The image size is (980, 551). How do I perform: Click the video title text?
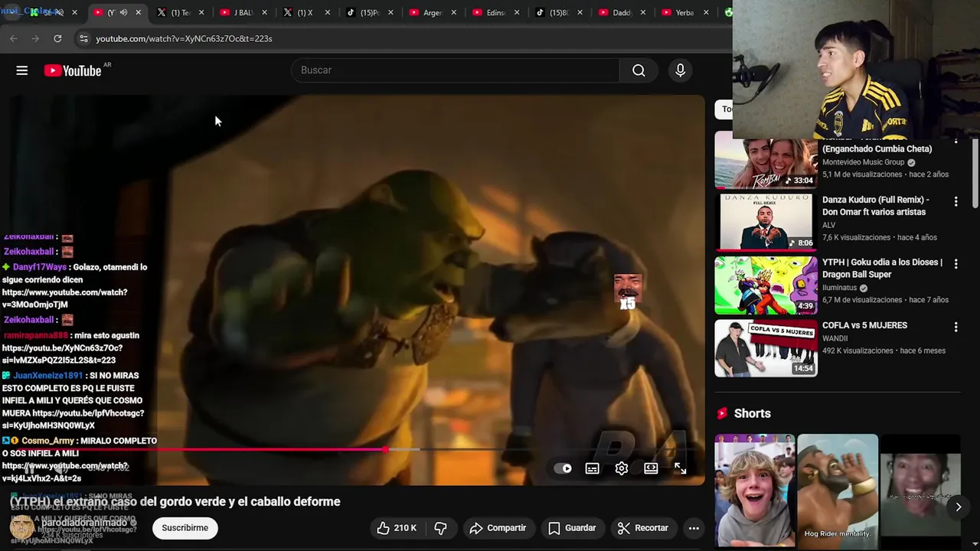click(175, 502)
